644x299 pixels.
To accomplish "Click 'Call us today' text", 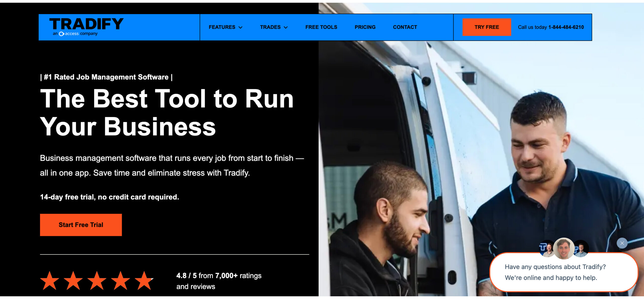I will 532,27.
